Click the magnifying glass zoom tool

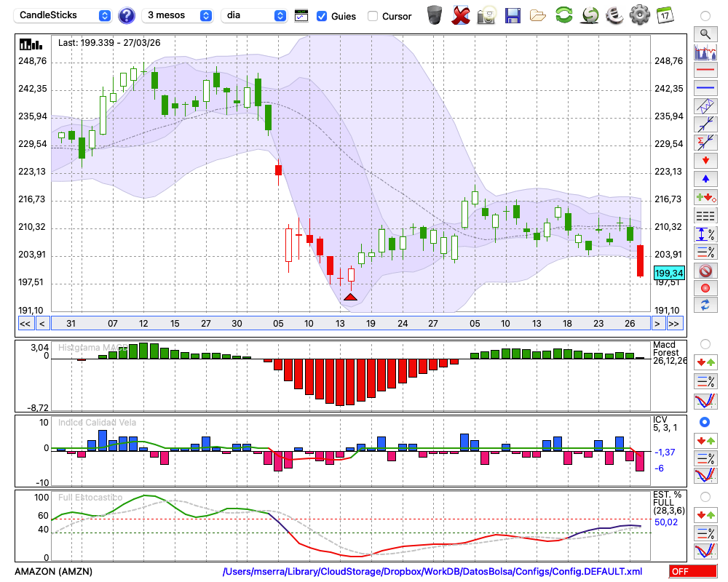pyautogui.click(x=705, y=33)
